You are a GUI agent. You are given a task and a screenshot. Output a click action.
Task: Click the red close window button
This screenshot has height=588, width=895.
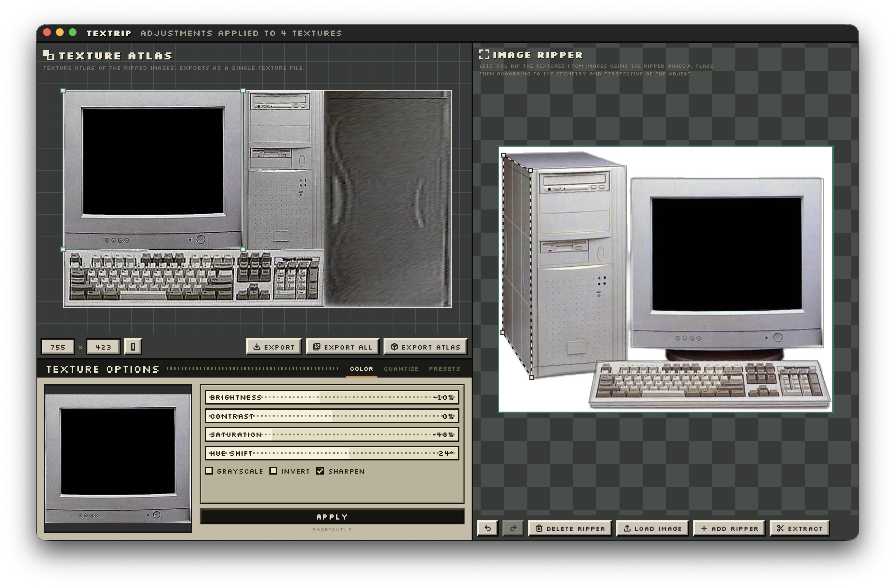[47, 32]
